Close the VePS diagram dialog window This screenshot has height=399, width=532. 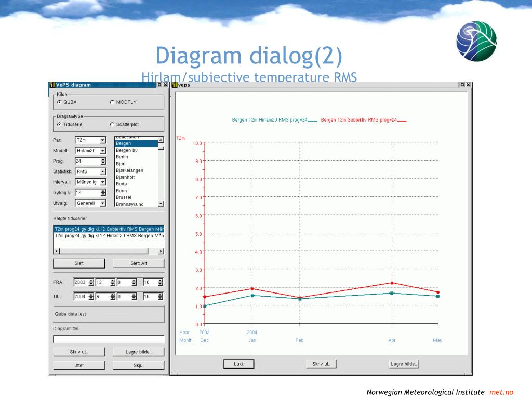165,85
